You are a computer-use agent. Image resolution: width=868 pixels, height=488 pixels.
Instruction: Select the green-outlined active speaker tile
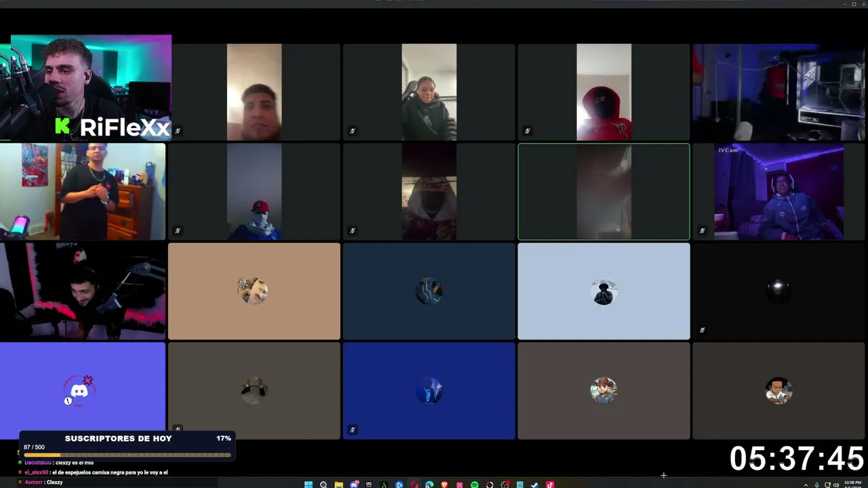click(x=604, y=191)
